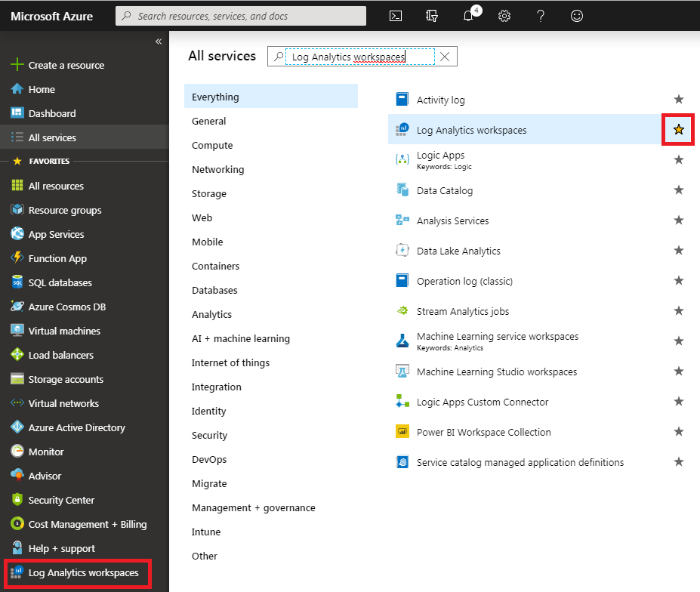Open Log Analytics workspaces from results
The image size is (700, 592).
click(x=471, y=130)
